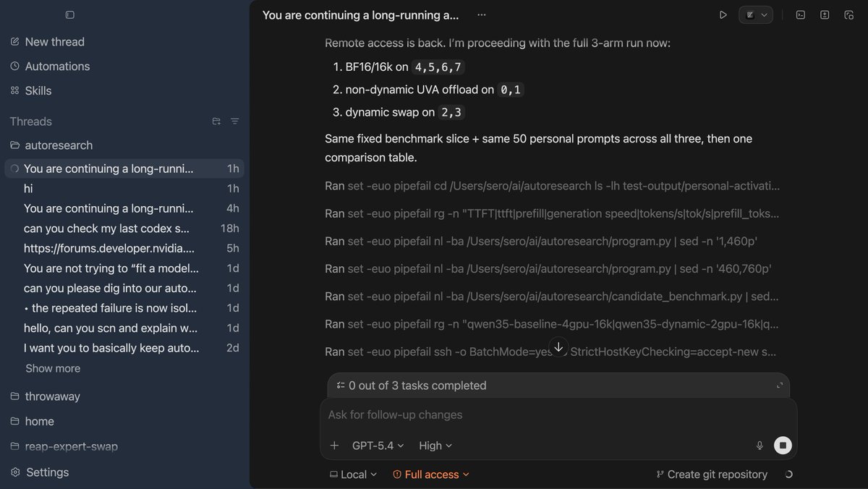868x489 pixels.
Task: Open 'I want you to basically keep auto...' thread
Action: [x=124, y=348]
